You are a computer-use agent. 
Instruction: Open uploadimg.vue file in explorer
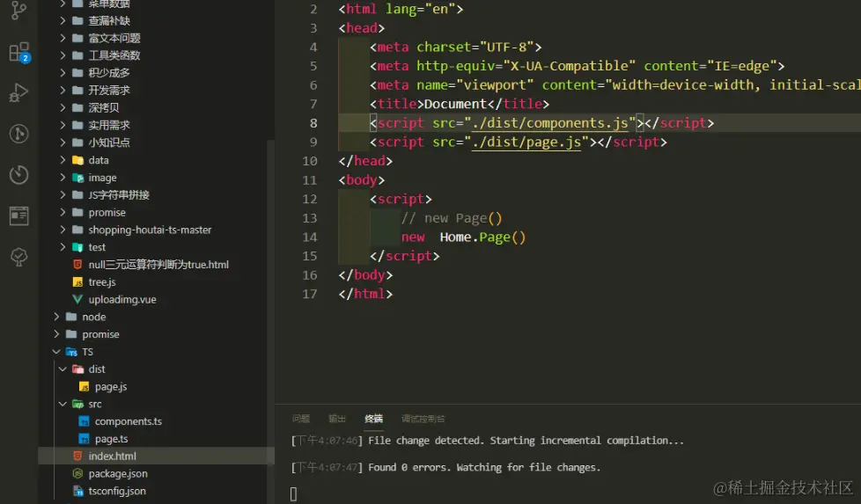point(156,299)
